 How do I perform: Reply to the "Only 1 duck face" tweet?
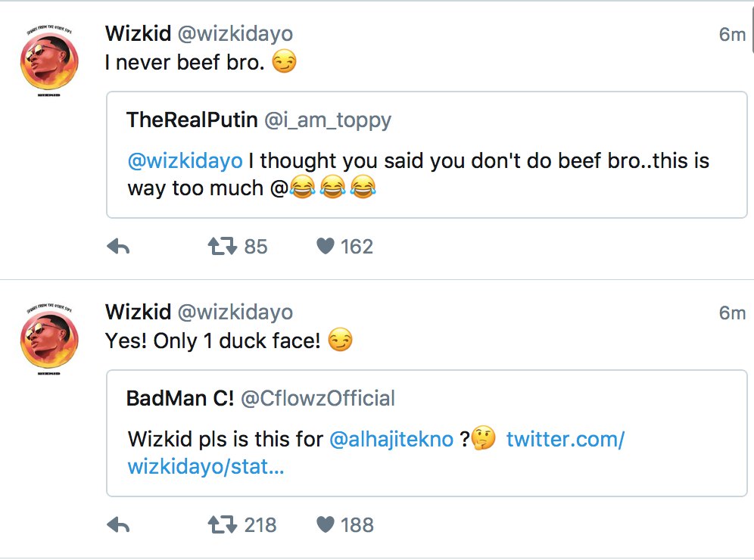pyautogui.click(x=118, y=525)
